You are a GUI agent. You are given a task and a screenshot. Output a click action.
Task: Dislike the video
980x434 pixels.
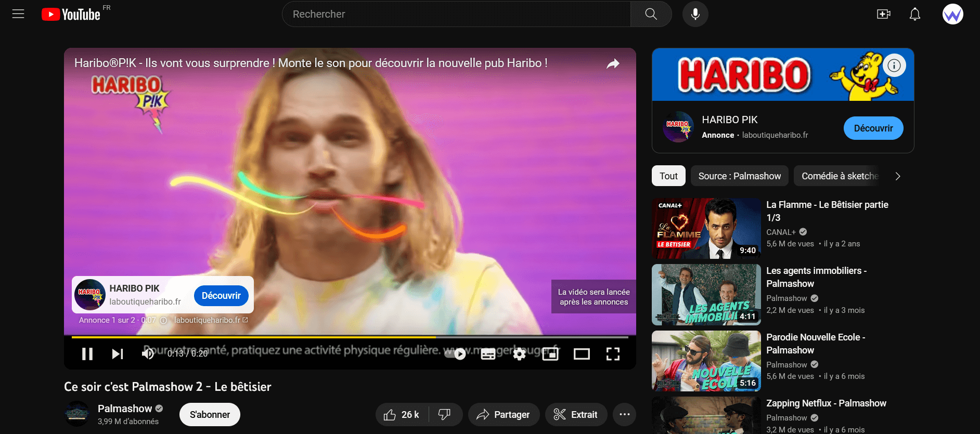coord(445,414)
